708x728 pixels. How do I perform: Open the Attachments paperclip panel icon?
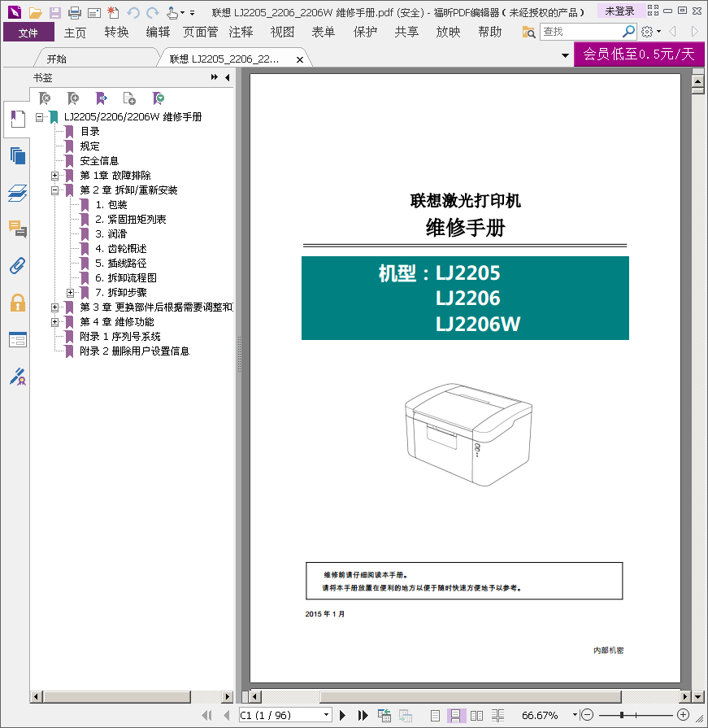[18, 265]
